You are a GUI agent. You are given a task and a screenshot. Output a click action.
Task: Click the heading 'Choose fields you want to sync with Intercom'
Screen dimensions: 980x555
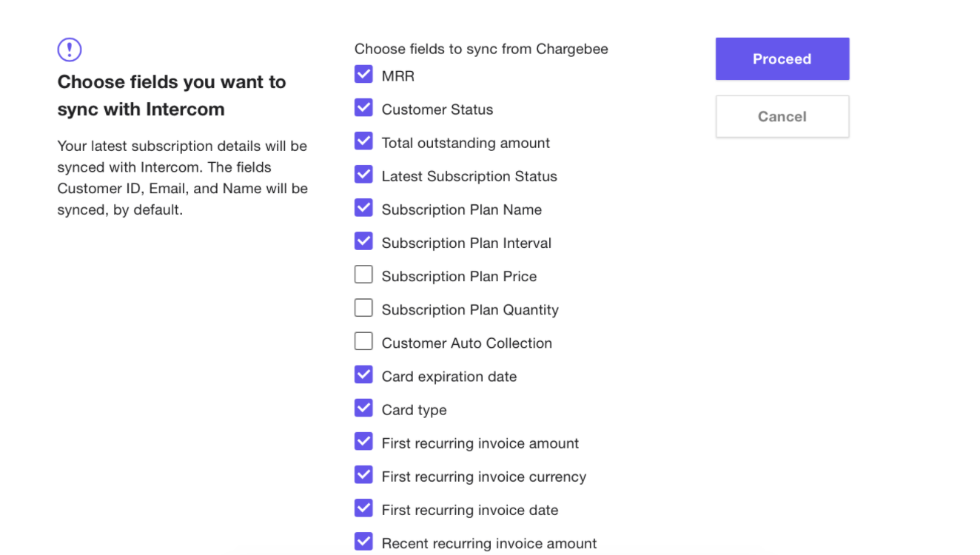click(x=172, y=95)
